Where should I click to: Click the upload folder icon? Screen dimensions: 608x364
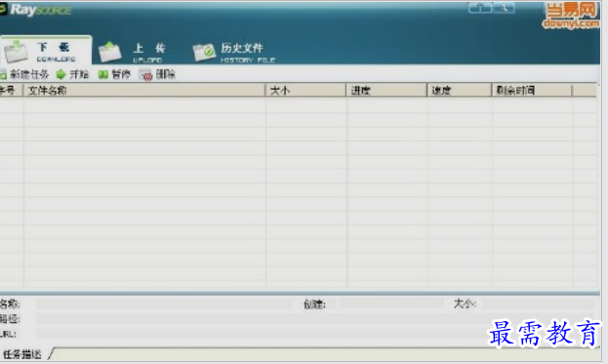click(x=109, y=52)
